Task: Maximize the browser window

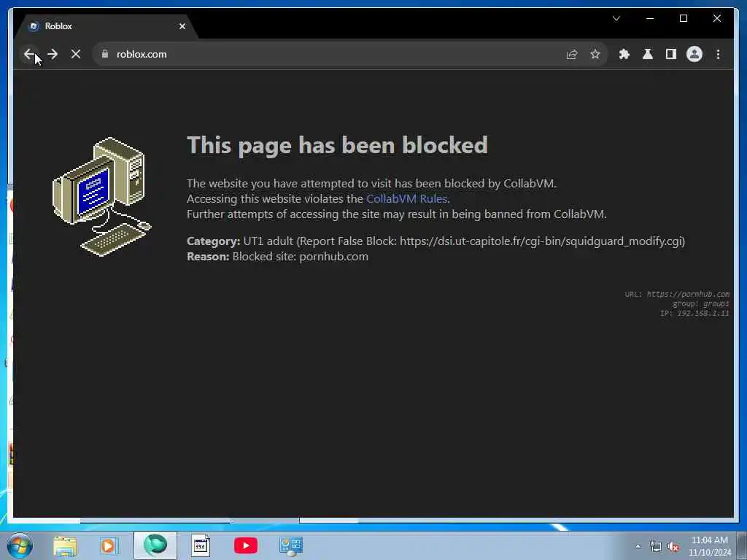Action: click(683, 18)
